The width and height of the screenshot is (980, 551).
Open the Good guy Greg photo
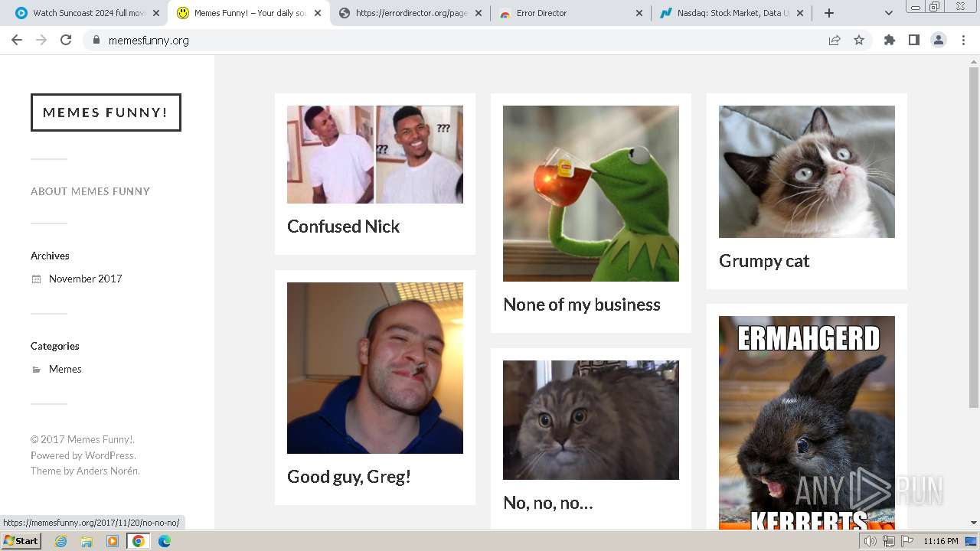coord(375,368)
